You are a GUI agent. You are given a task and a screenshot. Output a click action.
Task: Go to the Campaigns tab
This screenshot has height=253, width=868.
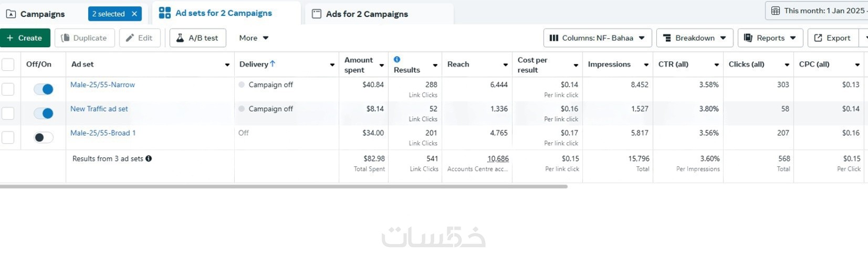[42, 14]
